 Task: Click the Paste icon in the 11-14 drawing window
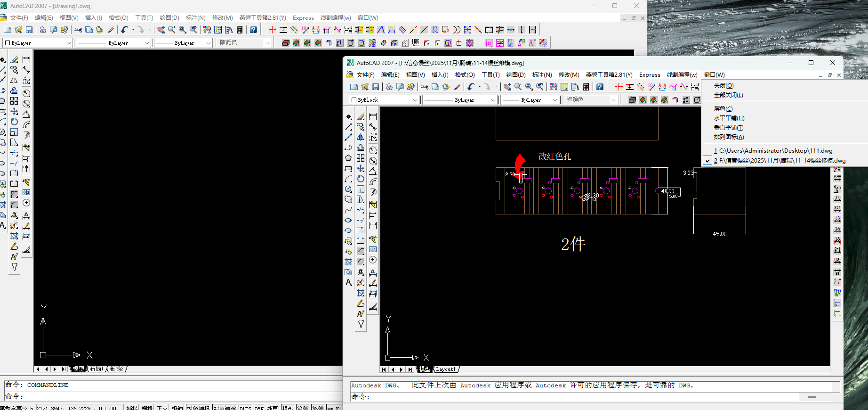446,87
